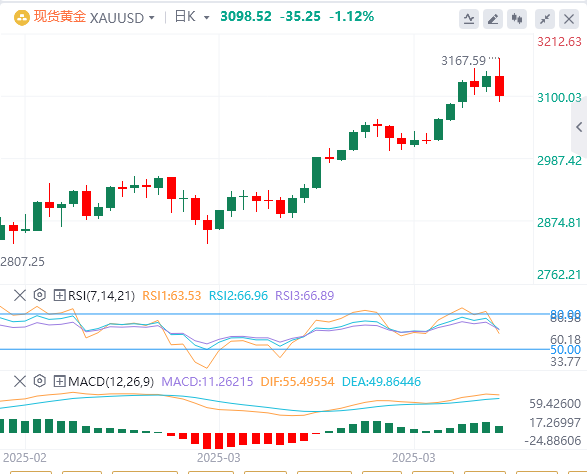The height and width of the screenshot is (474, 587).
Task: Click the RSI3:66.89 value
Action: [305, 296]
